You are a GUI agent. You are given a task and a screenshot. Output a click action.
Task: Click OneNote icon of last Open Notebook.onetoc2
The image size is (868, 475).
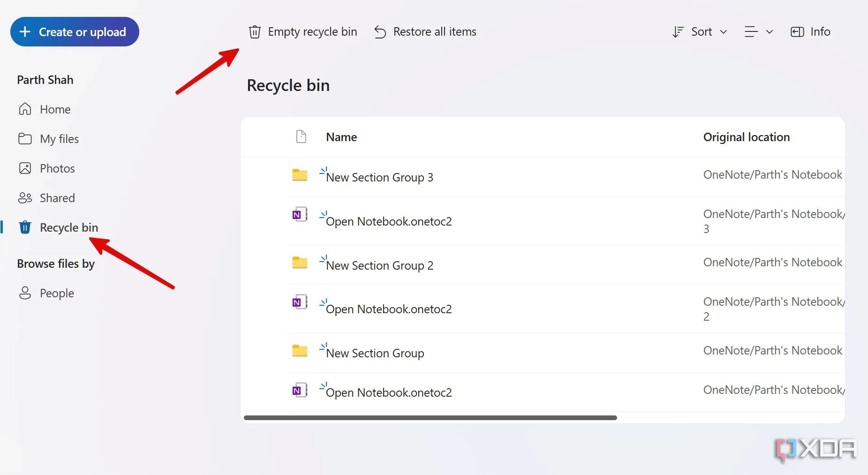tap(300, 390)
